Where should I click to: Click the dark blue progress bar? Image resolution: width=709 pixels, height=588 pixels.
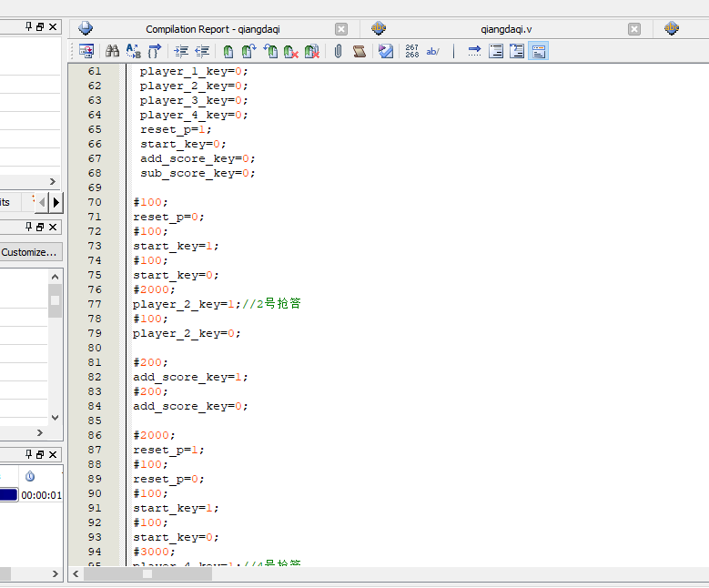(x=8, y=495)
